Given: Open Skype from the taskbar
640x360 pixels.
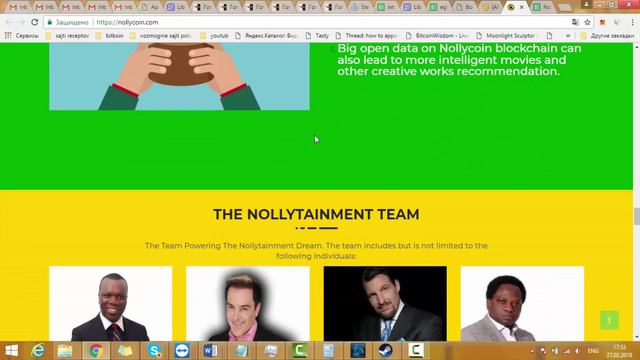Looking at the screenshot, I should 154,351.
